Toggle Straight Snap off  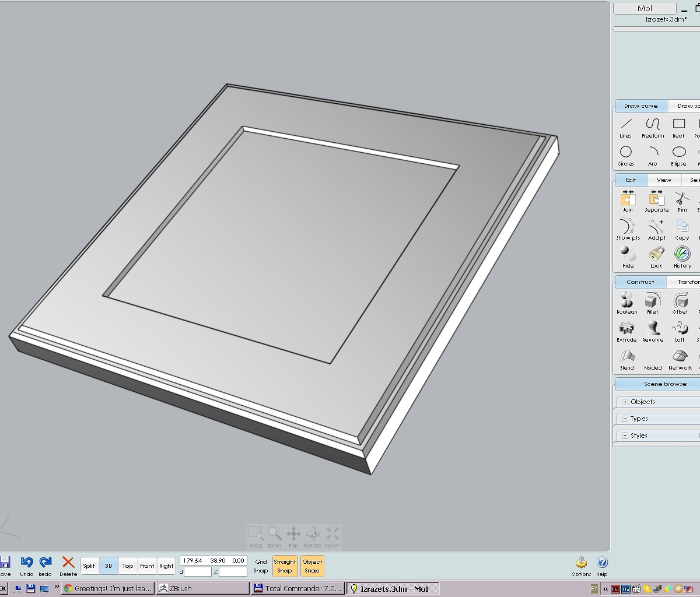(285, 566)
